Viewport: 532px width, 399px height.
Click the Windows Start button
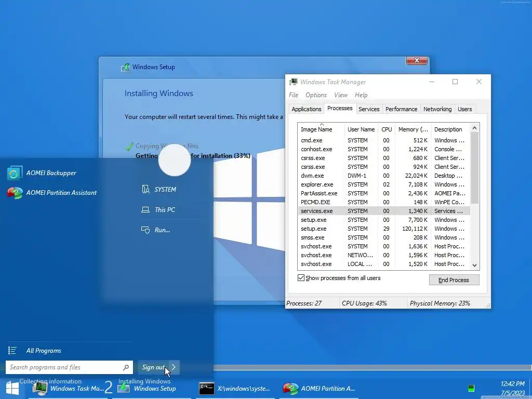pyautogui.click(x=12, y=389)
